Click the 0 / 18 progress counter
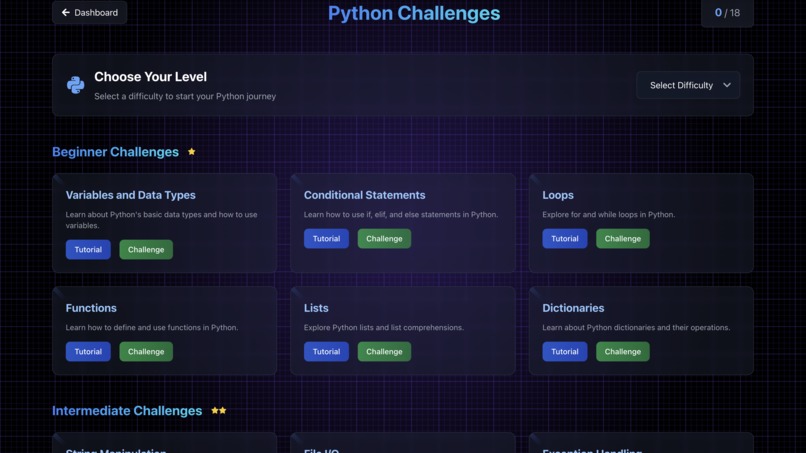 [x=727, y=12]
